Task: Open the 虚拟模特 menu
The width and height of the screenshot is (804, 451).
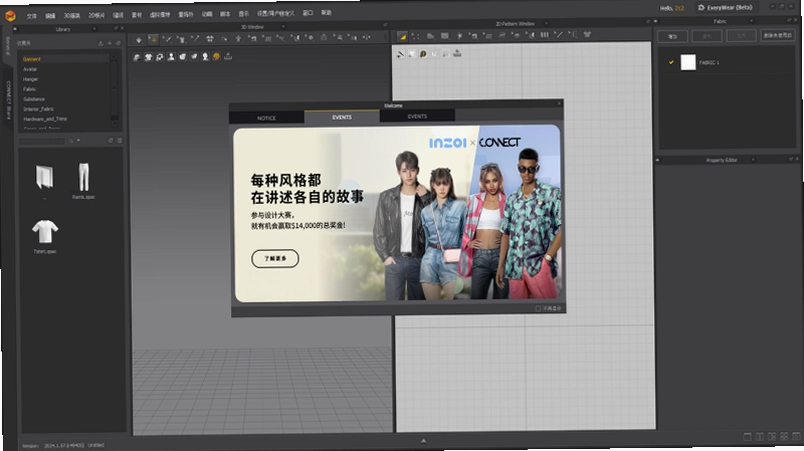Action: coord(159,15)
